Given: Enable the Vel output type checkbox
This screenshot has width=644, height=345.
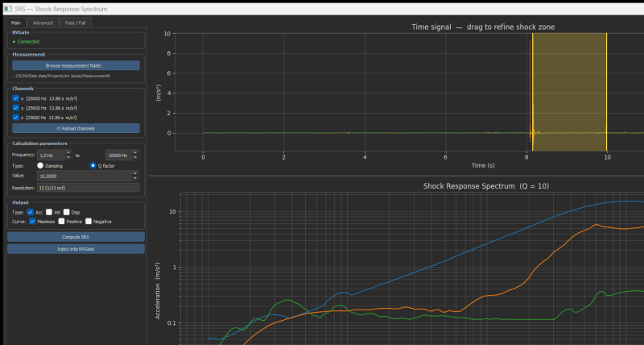Looking at the screenshot, I should coord(49,212).
